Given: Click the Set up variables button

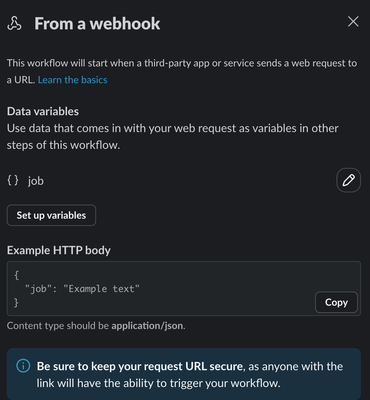Looking at the screenshot, I should pyautogui.click(x=51, y=215).
